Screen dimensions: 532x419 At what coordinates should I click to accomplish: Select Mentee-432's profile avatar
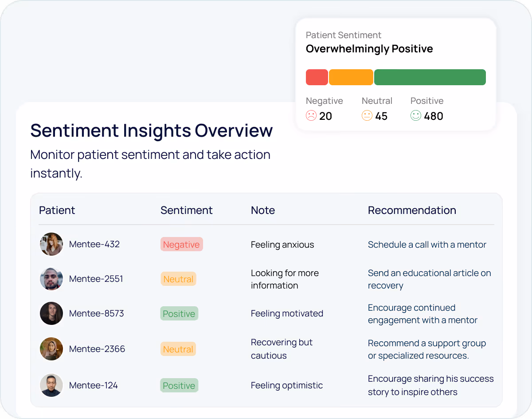click(51, 244)
